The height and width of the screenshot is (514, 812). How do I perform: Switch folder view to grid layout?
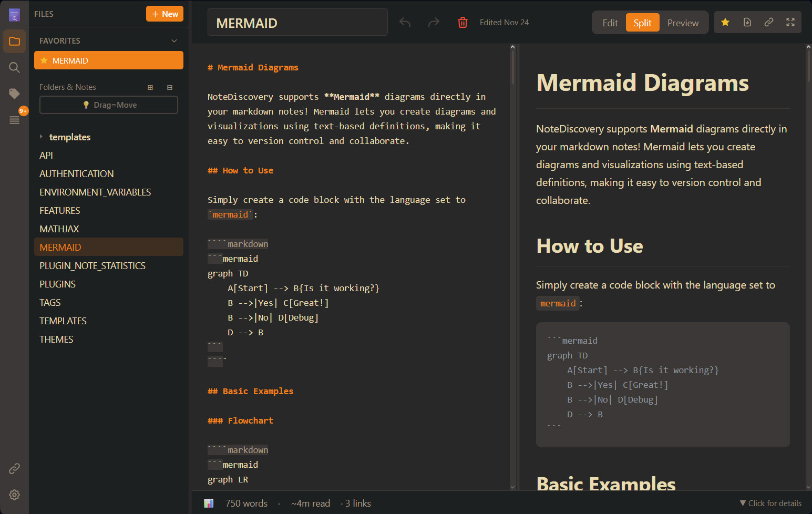click(x=150, y=87)
